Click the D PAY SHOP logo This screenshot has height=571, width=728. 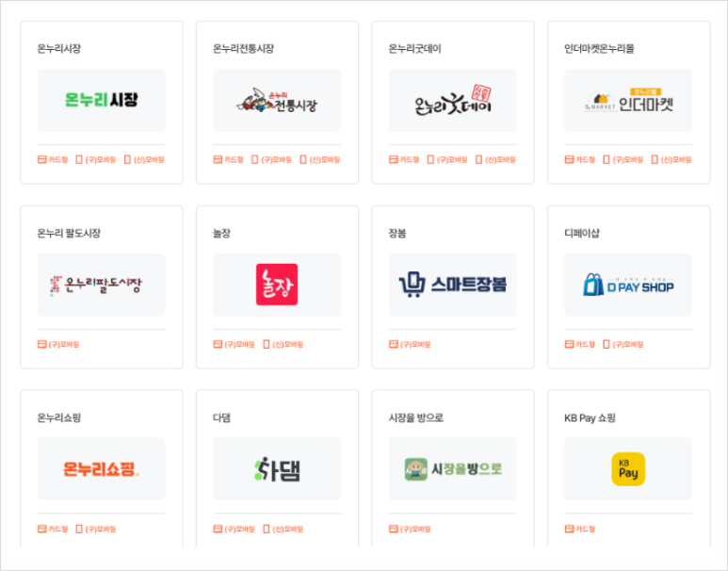coord(628,285)
